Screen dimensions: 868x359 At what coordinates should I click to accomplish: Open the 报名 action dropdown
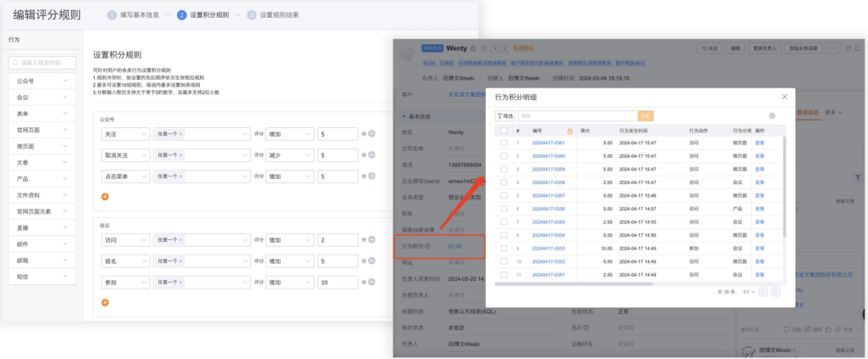pyautogui.click(x=124, y=261)
